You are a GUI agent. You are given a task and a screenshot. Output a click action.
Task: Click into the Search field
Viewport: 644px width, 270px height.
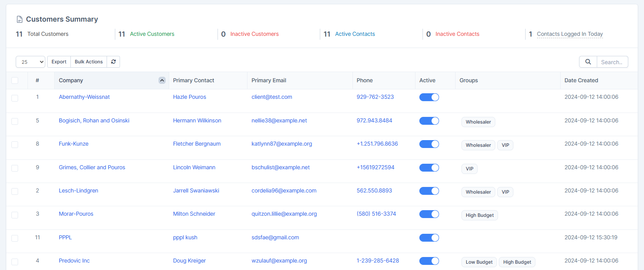[x=612, y=62]
